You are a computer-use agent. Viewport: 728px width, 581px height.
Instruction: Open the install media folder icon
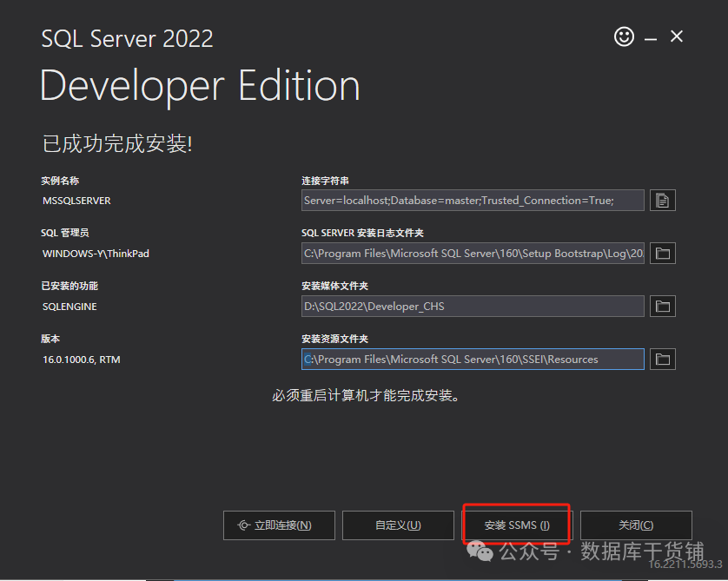pyautogui.click(x=663, y=307)
